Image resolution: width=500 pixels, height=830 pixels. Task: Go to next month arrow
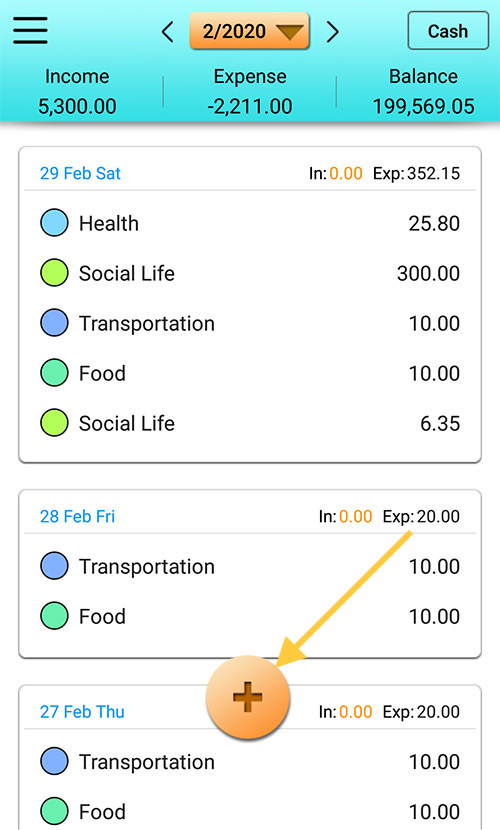coord(332,32)
